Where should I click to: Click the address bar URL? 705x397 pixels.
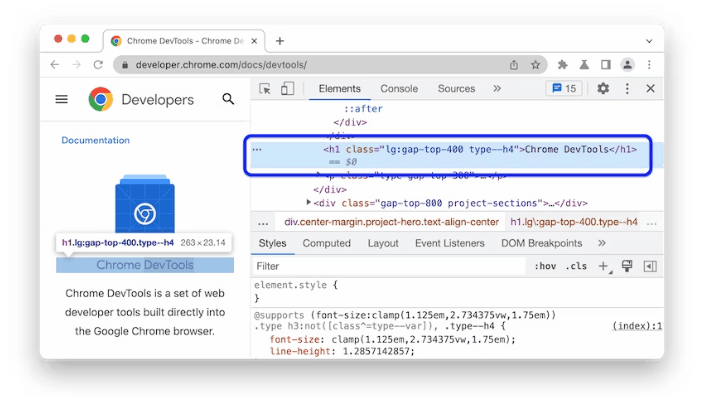point(221,65)
